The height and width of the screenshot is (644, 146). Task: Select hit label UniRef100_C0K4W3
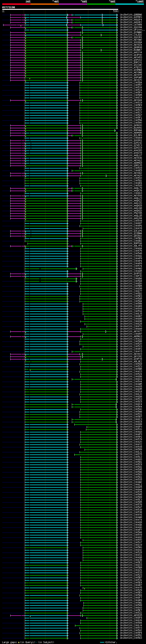coord(131,268)
